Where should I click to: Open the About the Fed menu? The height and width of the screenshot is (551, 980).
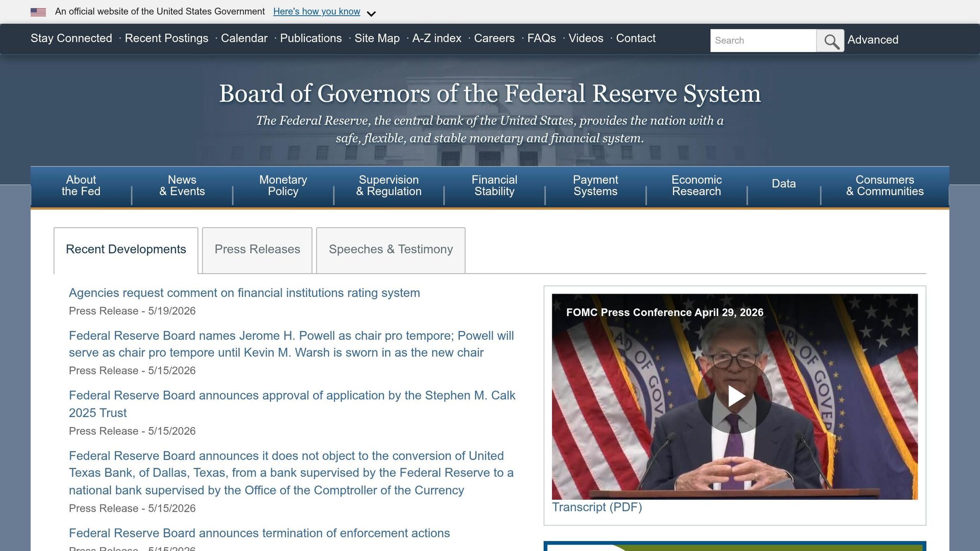click(81, 186)
